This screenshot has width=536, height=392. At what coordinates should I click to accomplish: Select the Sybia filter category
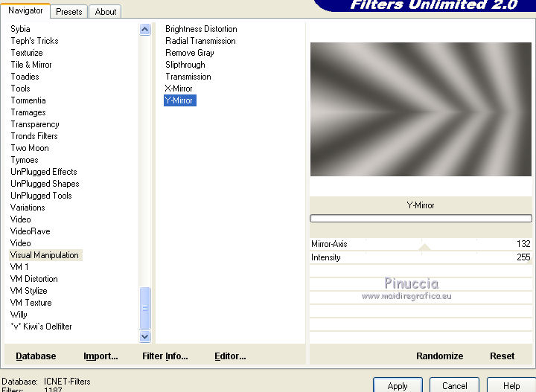[20, 29]
